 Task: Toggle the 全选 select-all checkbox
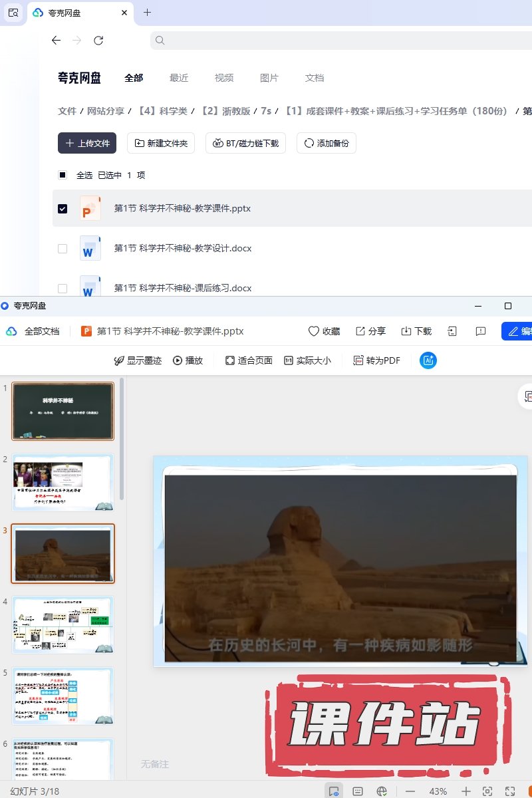pyautogui.click(x=63, y=176)
